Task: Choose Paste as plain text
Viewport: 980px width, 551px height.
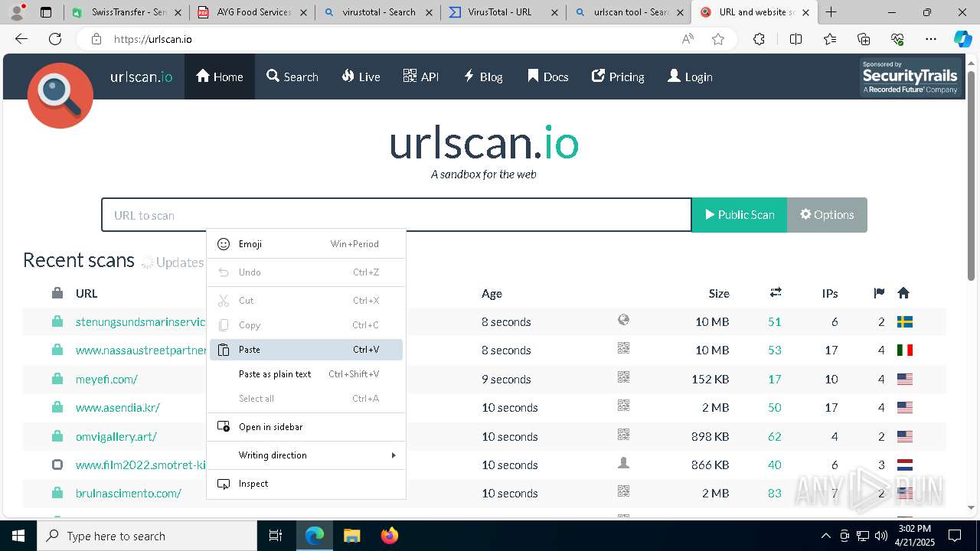Action: [x=306, y=374]
